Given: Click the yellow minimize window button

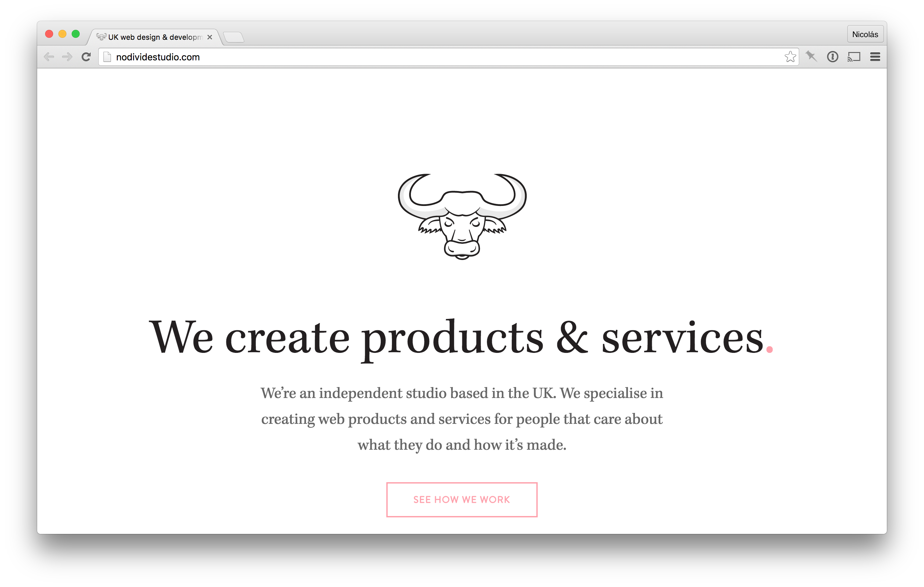Looking at the screenshot, I should coord(62,34).
